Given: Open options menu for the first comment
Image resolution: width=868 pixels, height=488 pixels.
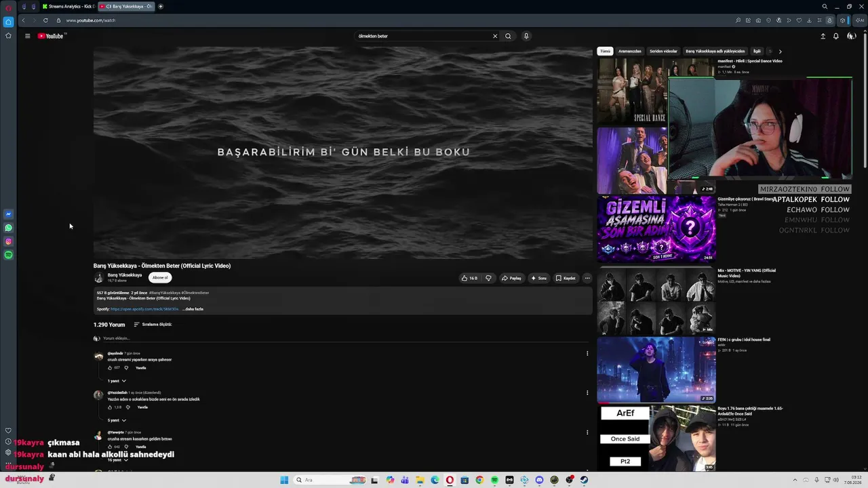Looking at the screenshot, I should tap(587, 353).
